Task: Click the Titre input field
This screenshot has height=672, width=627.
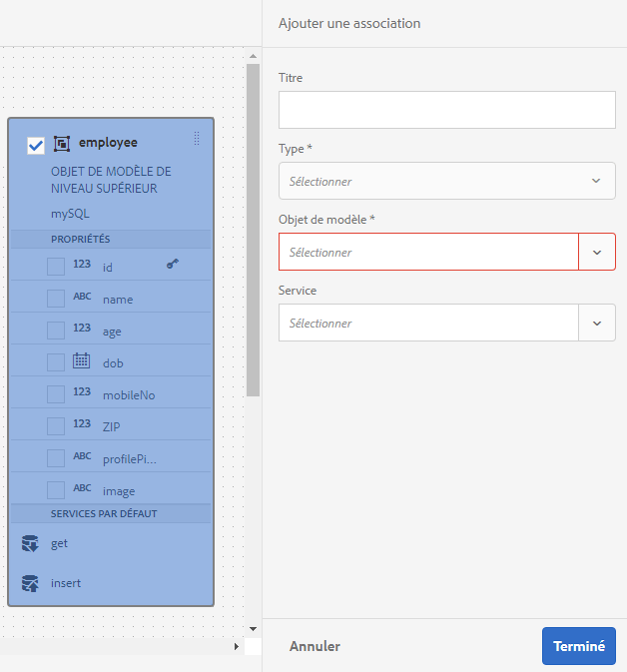Action: pyautogui.click(x=447, y=110)
